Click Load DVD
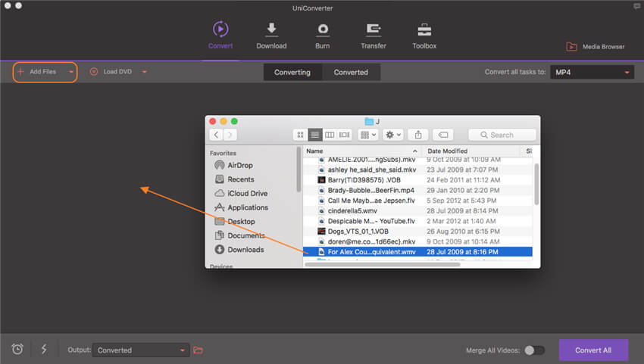The image size is (644, 364). [111, 72]
